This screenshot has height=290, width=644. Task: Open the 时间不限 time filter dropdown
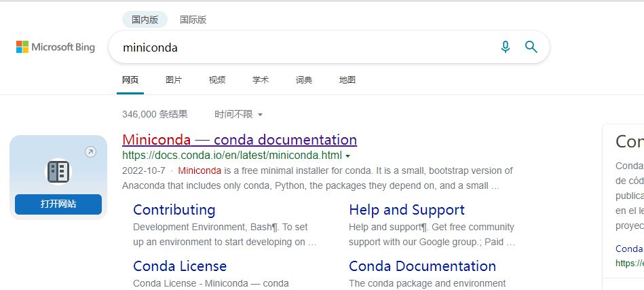[x=238, y=114]
